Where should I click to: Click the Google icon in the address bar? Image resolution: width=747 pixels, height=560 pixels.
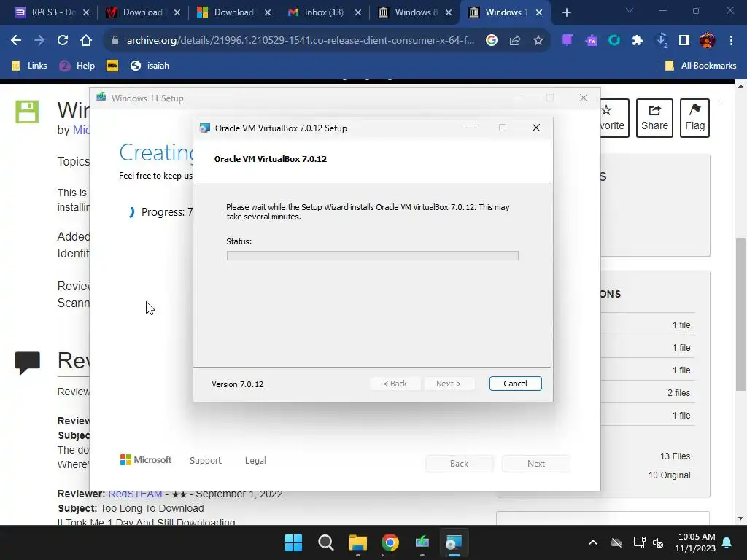tap(492, 41)
